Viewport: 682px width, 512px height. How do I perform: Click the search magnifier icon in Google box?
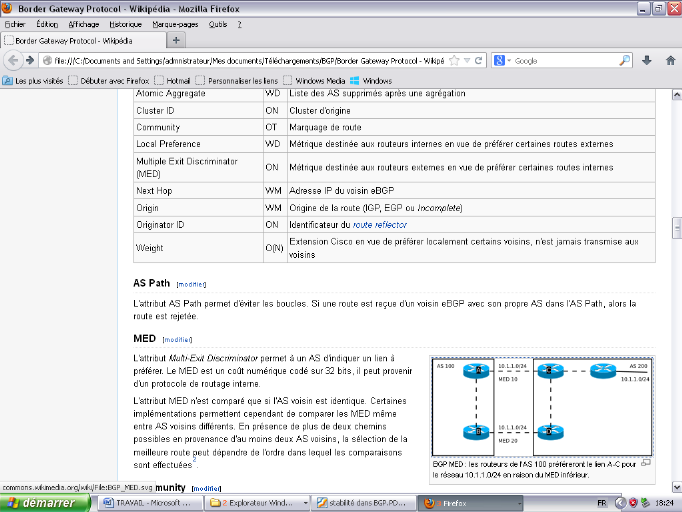click(625, 60)
